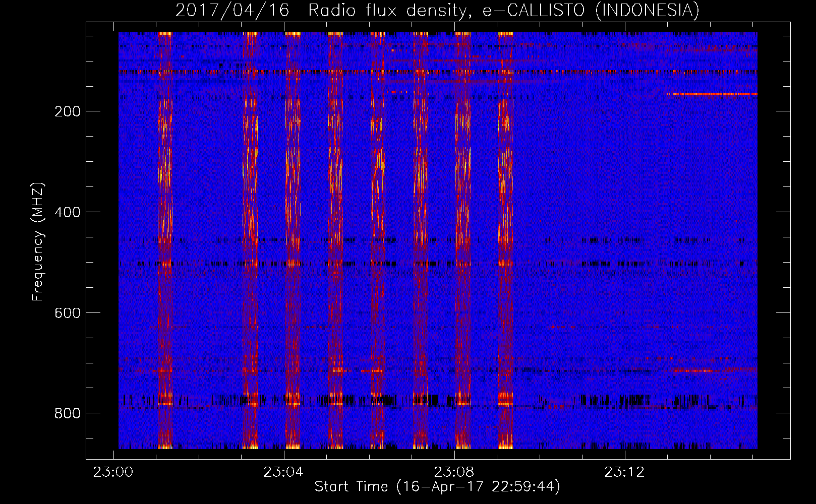
Task: Click the plot title 'Radio flux density, e-CALLISTO (INDONESIA)'
Action: pyautogui.click(x=504, y=10)
